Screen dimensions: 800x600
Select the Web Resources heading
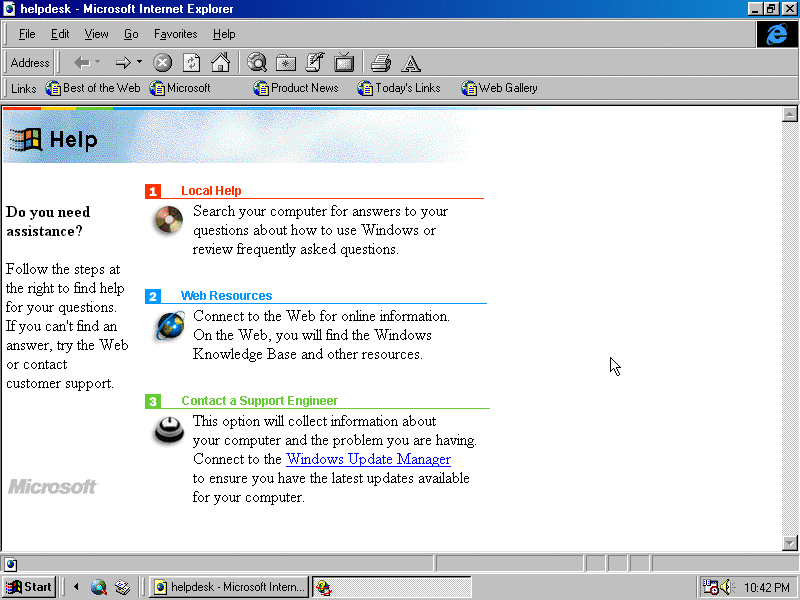tap(227, 296)
